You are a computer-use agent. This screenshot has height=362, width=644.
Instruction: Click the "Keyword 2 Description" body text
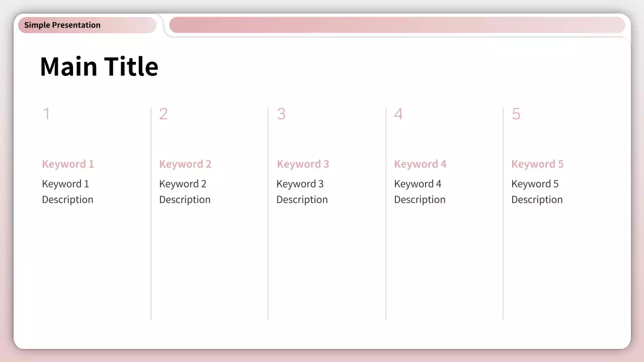[x=185, y=192]
